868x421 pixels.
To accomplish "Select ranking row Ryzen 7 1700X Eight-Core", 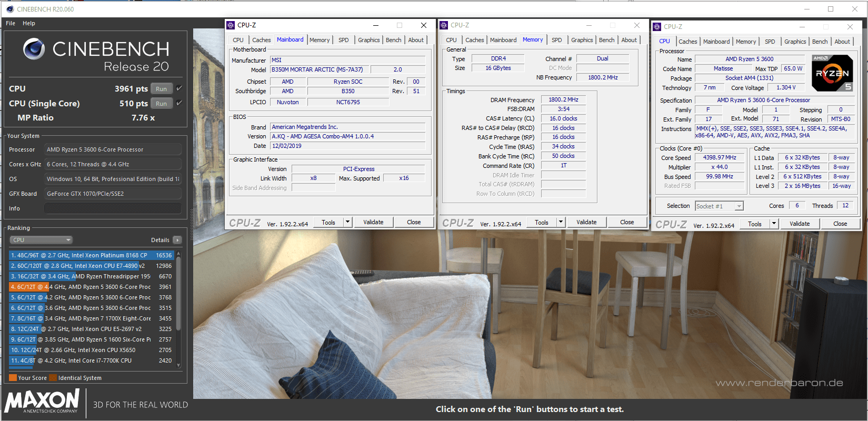I will 91,318.
